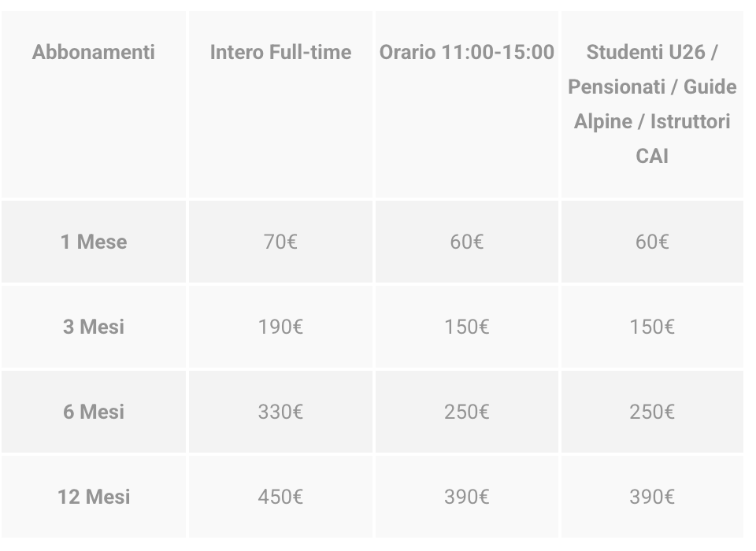This screenshot has width=756, height=551.
Task: Click 390€ in the Orario 11:00-15:00 column
Action: click(466, 497)
